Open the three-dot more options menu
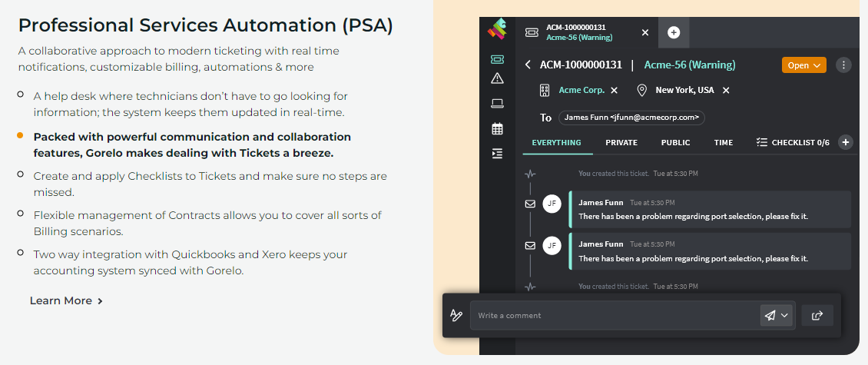Viewport: 868px width, 365px height. 844,65
